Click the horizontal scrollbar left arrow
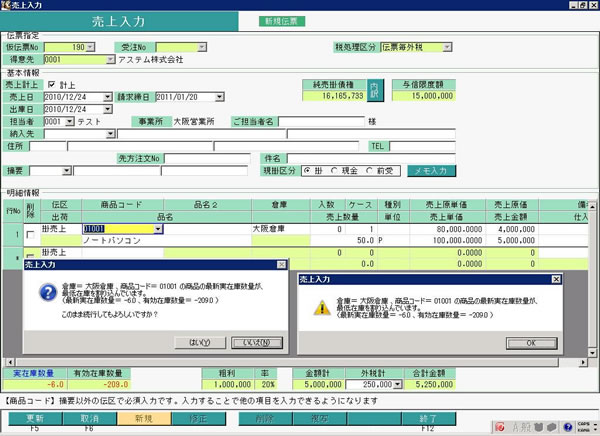The height and width of the screenshot is (436, 600). [x=10, y=362]
